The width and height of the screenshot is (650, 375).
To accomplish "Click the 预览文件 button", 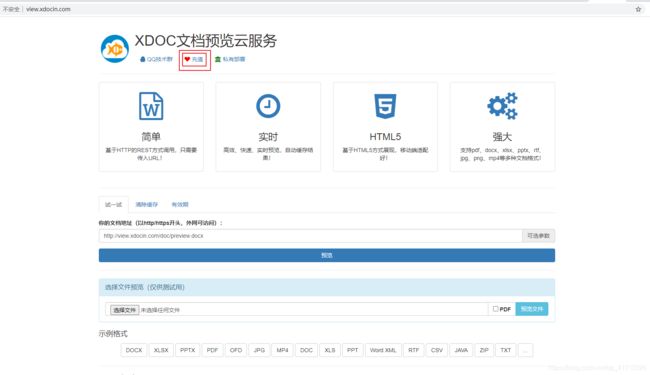I will point(531,309).
